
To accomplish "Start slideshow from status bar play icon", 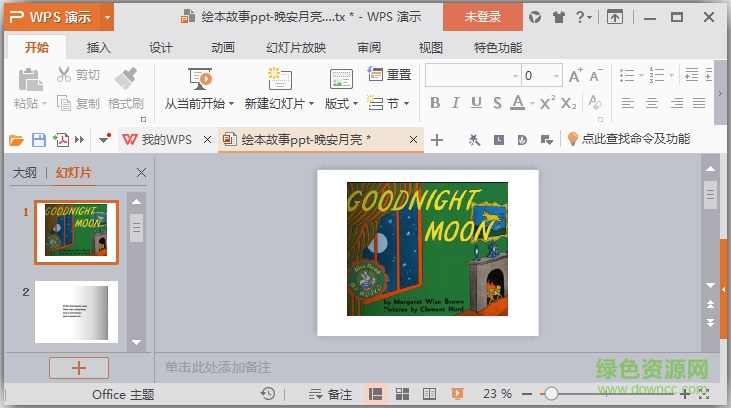I will [457, 394].
